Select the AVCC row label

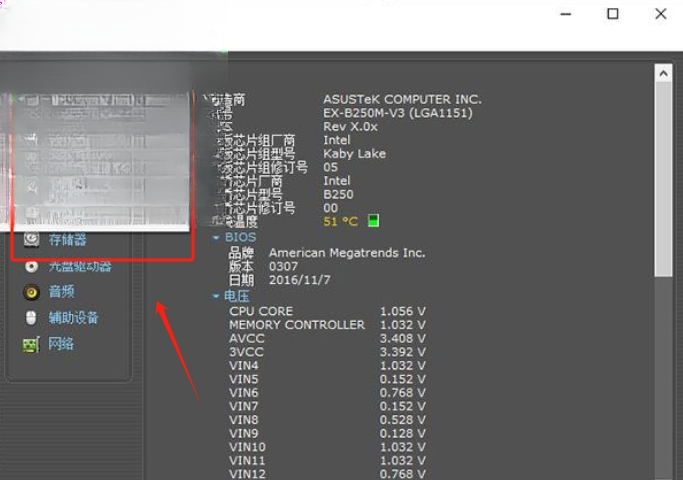(247, 338)
